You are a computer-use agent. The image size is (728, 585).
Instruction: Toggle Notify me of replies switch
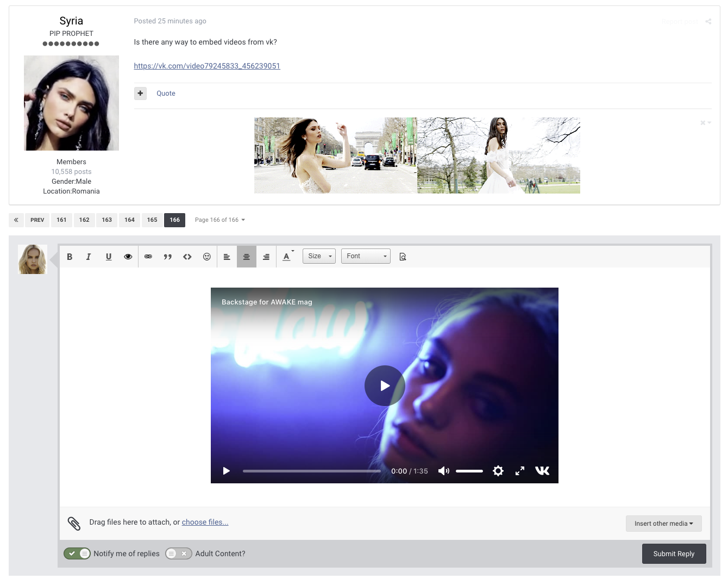(77, 553)
